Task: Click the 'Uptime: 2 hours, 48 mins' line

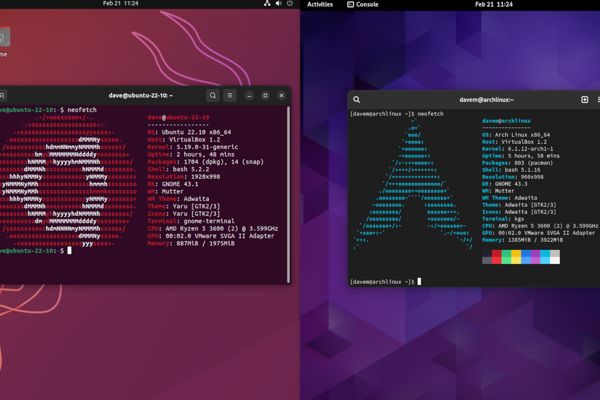Action: click(191, 155)
